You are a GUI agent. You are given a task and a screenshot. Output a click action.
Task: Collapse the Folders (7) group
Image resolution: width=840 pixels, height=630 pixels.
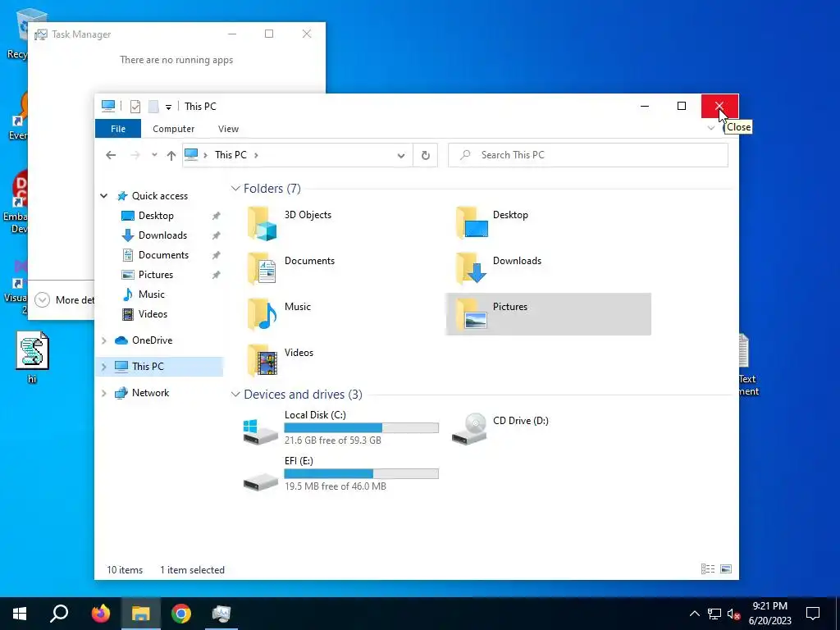pos(235,189)
